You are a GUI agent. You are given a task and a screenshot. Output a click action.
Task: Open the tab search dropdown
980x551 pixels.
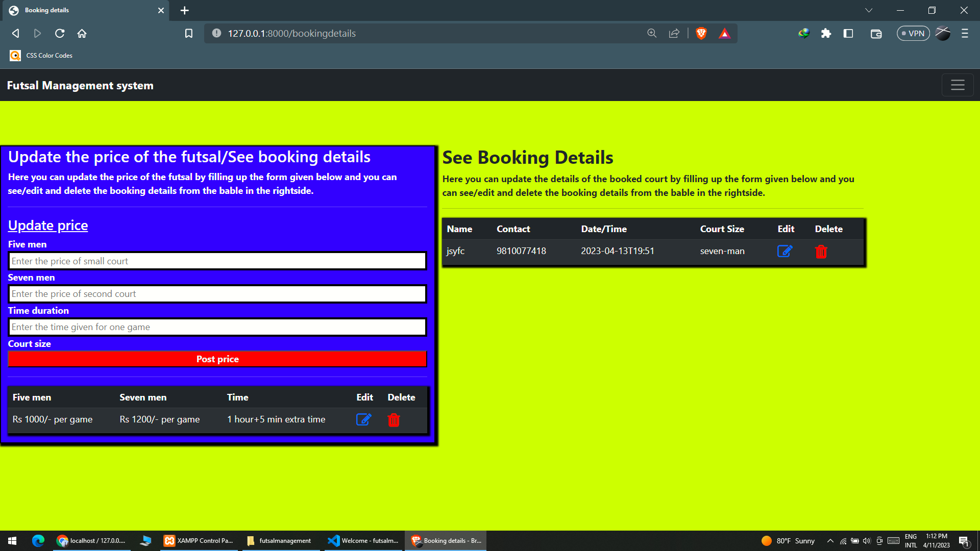[869, 10]
